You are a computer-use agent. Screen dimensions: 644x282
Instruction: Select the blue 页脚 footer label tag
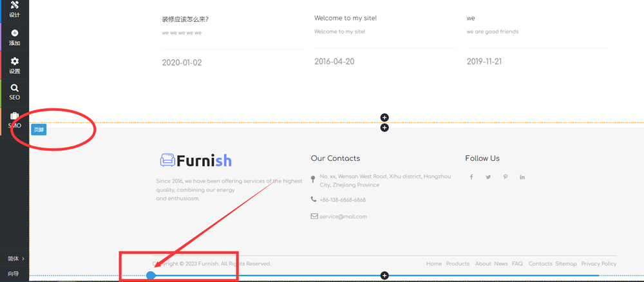(39, 130)
